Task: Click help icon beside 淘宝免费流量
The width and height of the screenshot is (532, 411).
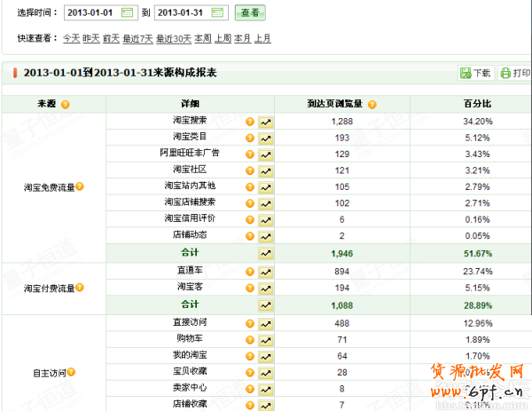Action: 80,186
